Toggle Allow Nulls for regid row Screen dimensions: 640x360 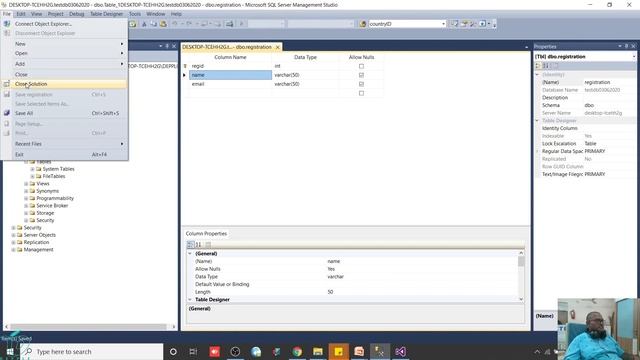361,66
